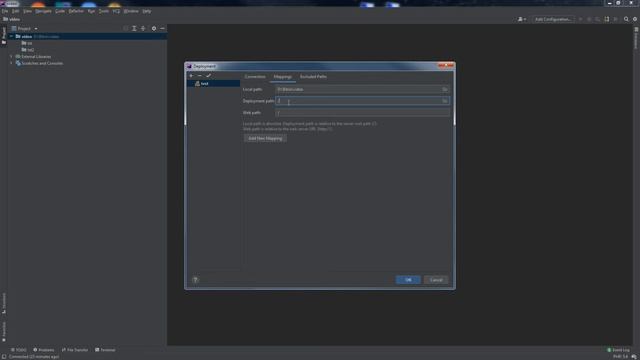The image size is (640, 360).
Task: Open the TODO tool window
Action: 18,350
